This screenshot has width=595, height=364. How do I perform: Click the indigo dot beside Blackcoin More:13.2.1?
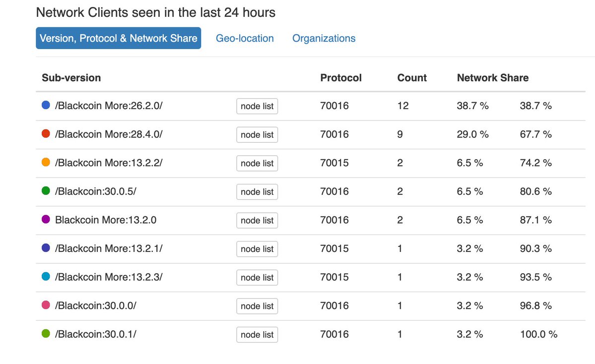46,248
